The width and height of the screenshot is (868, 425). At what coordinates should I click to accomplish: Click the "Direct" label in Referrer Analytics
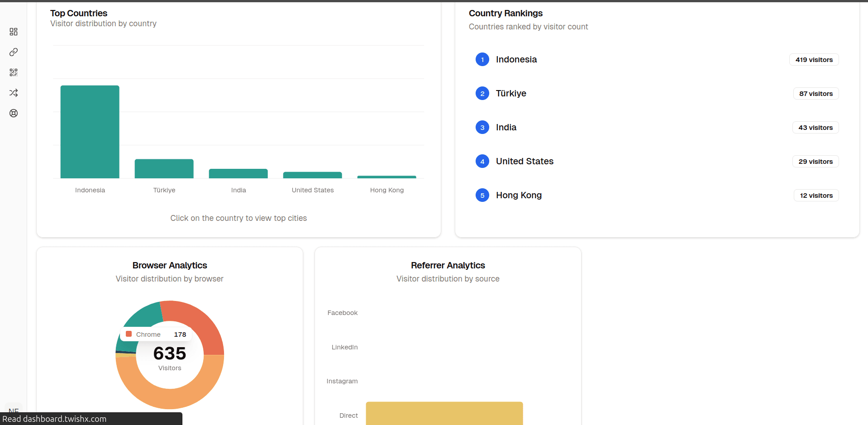click(x=348, y=415)
